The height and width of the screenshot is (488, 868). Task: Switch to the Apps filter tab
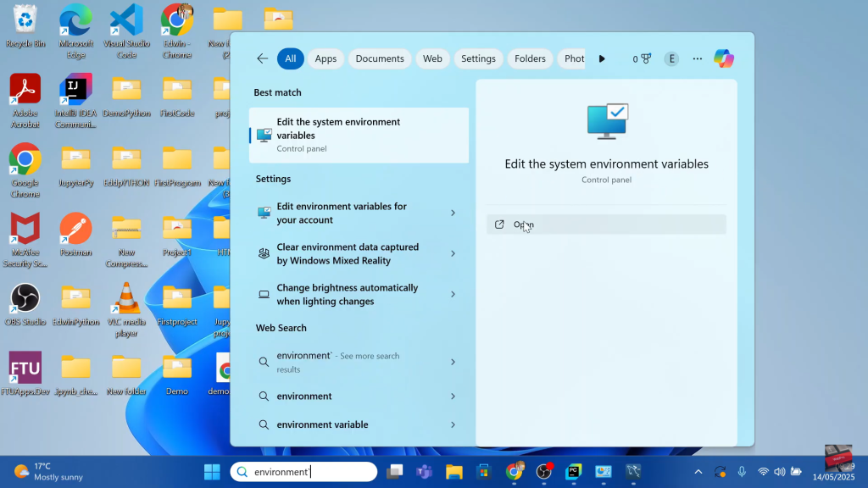click(325, 58)
